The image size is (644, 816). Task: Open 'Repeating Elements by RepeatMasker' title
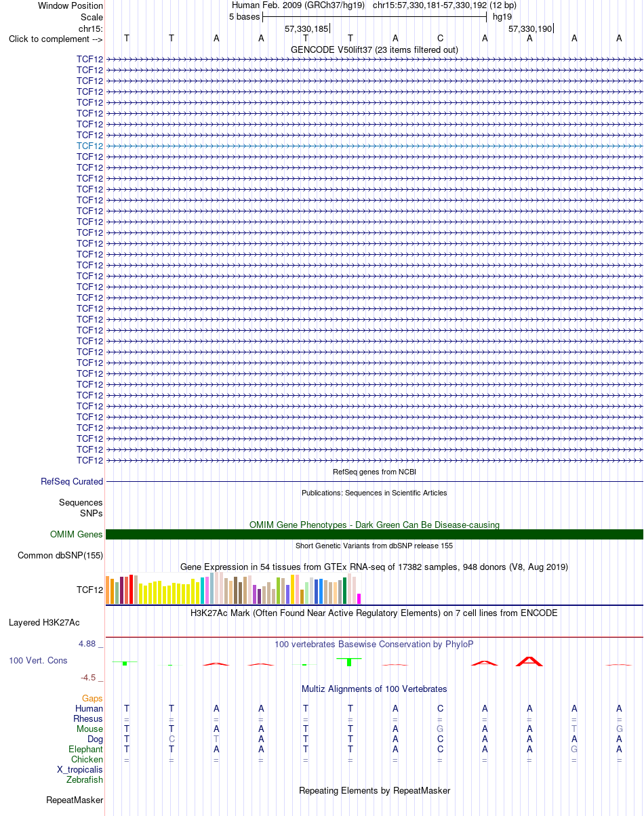[x=374, y=791]
